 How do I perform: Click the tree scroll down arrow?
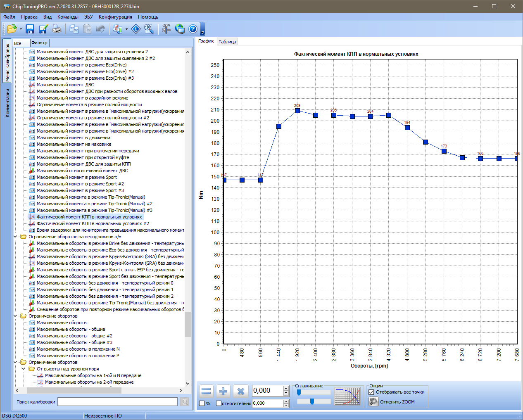(x=188, y=383)
